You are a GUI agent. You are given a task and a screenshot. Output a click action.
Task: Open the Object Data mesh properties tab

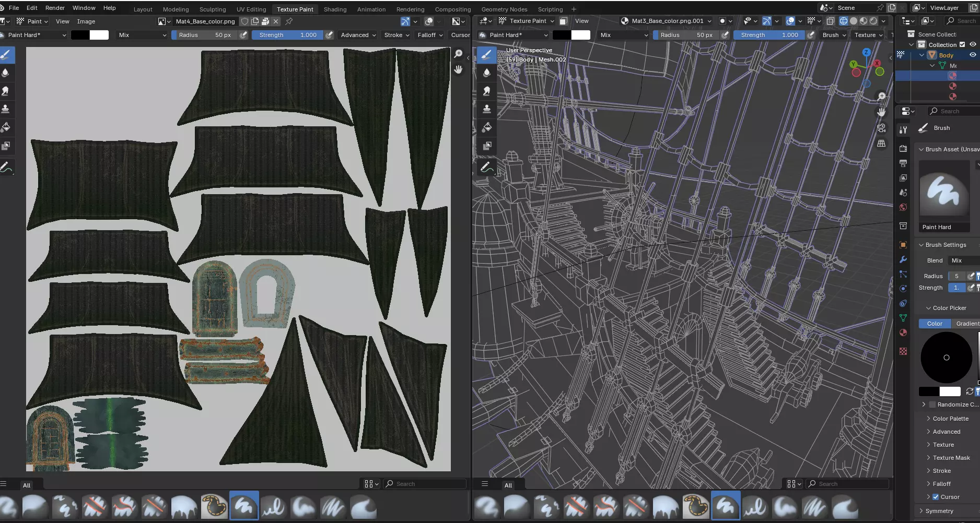[x=903, y=318]
